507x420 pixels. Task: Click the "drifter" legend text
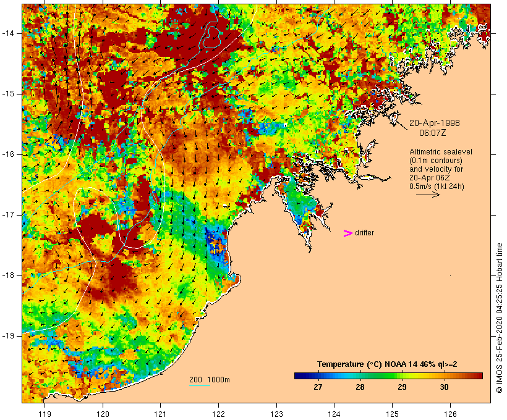(365, 233)
